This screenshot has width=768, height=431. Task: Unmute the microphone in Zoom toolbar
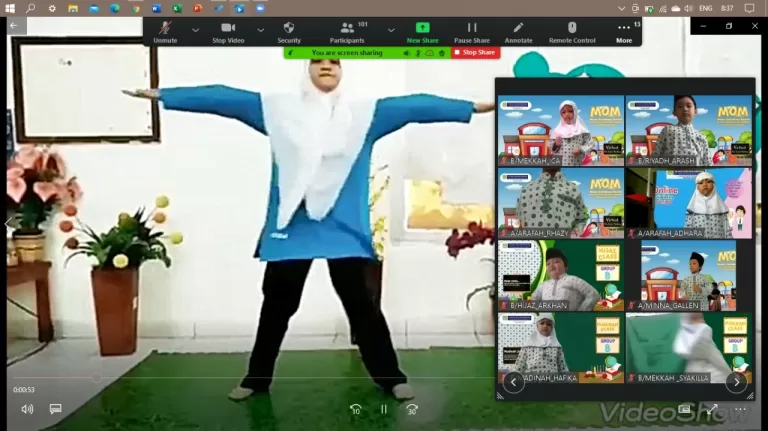165,32
